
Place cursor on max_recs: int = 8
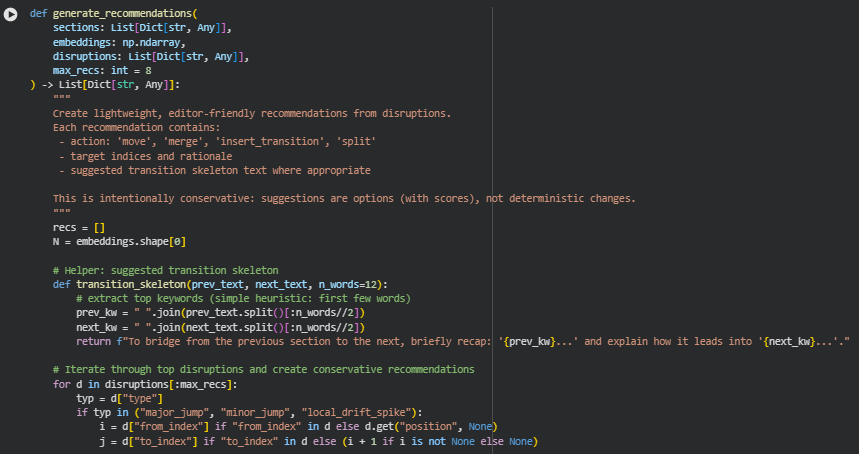click(x=102, y=72)
